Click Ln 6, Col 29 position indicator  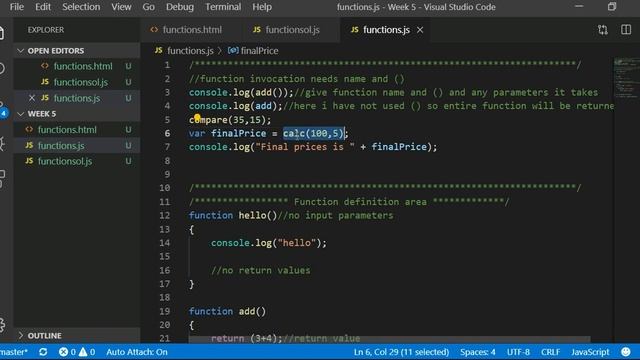tap(401, 352)
